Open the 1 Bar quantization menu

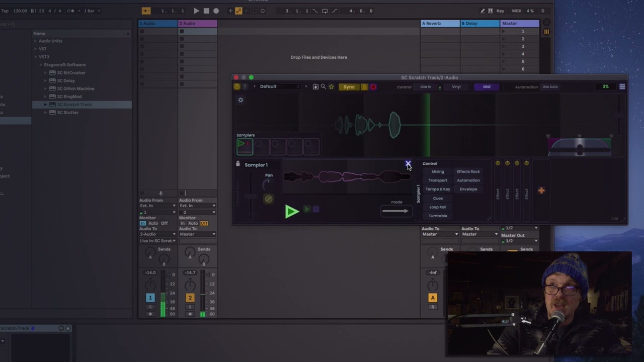(92, 11)
